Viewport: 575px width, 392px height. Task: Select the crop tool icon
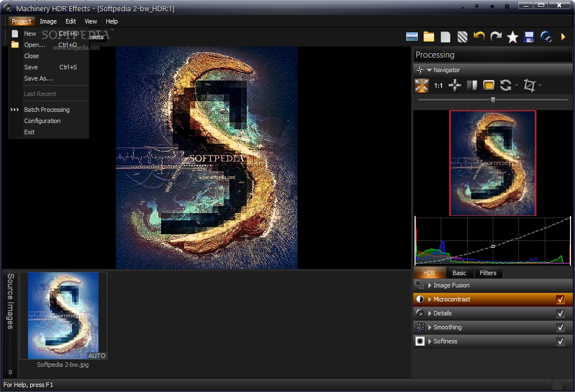tap(530, 86)
